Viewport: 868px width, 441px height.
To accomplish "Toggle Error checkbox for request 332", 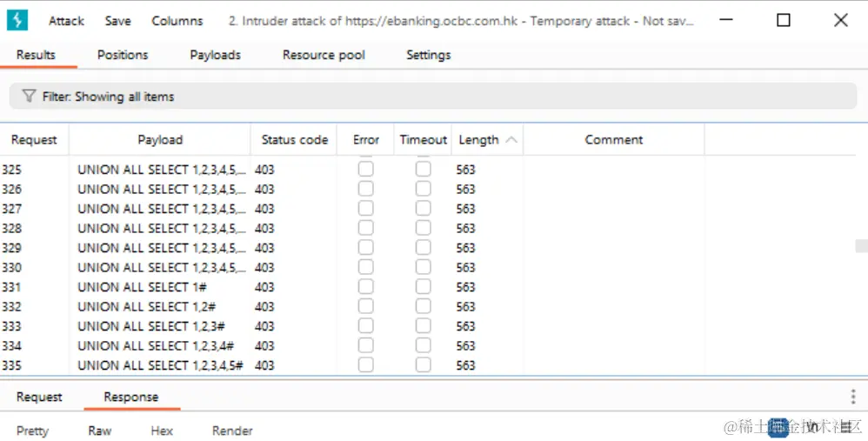I will (366, 306).
